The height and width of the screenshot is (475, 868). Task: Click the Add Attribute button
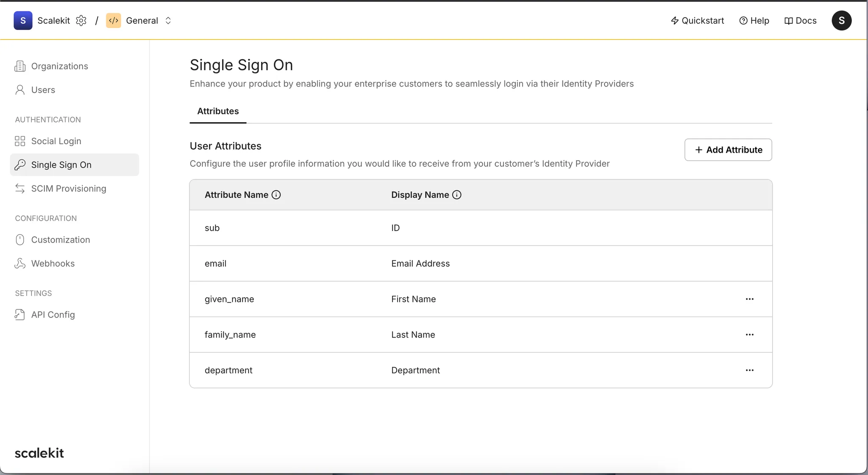click(728, 150)
